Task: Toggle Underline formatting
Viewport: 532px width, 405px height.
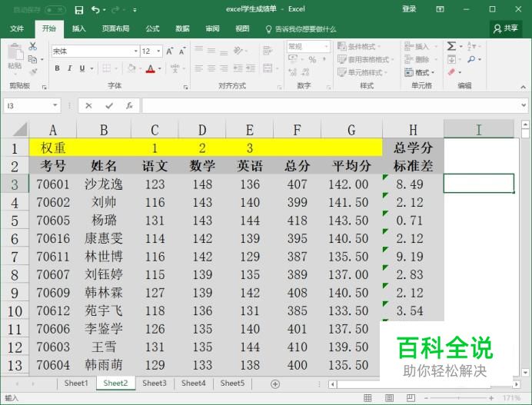Action: (x=81, y=68)
